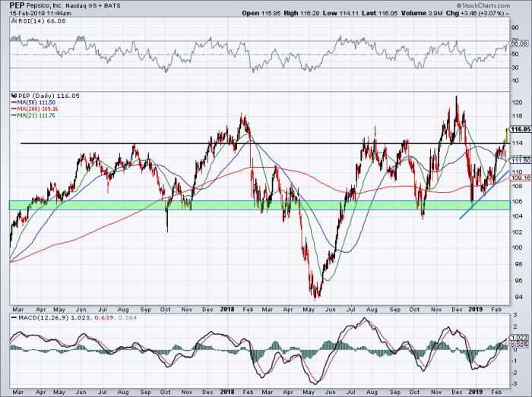Click the 30 level on the RSI axis

click(515, 68)
